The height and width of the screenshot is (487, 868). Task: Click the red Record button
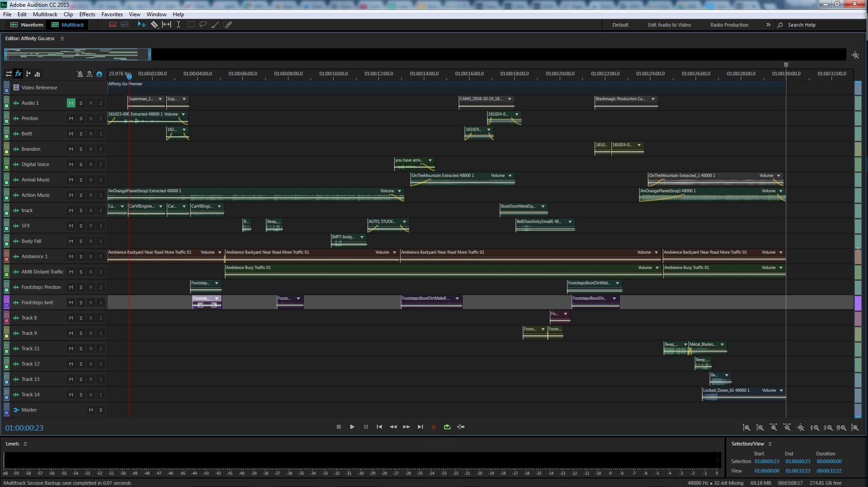coord(434,427)
